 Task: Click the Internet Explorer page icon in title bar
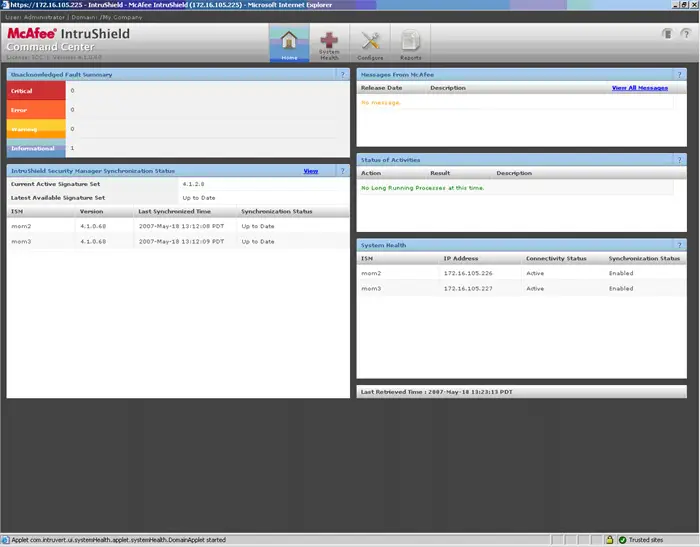click(5, 5)
